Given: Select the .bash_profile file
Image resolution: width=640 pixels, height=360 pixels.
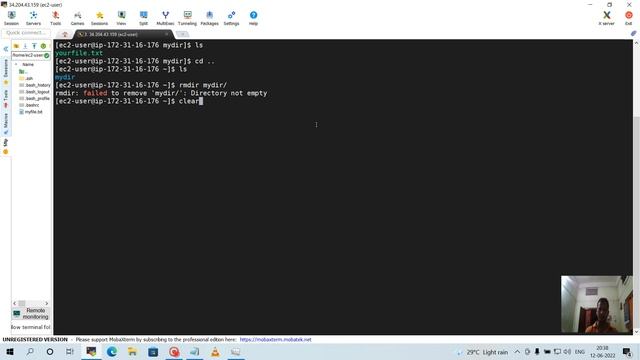Looking at the screenshot, I should tap(35, 98).
